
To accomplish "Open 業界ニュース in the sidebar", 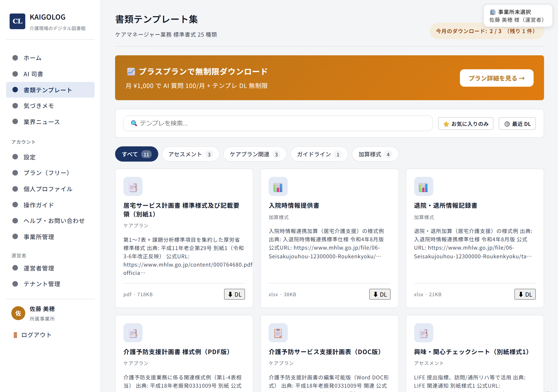I will coord(50,122).
